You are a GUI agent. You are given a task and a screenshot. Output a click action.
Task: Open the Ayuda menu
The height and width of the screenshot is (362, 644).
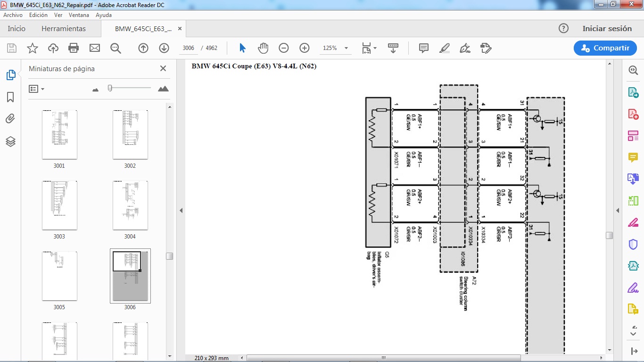(104, 15)
